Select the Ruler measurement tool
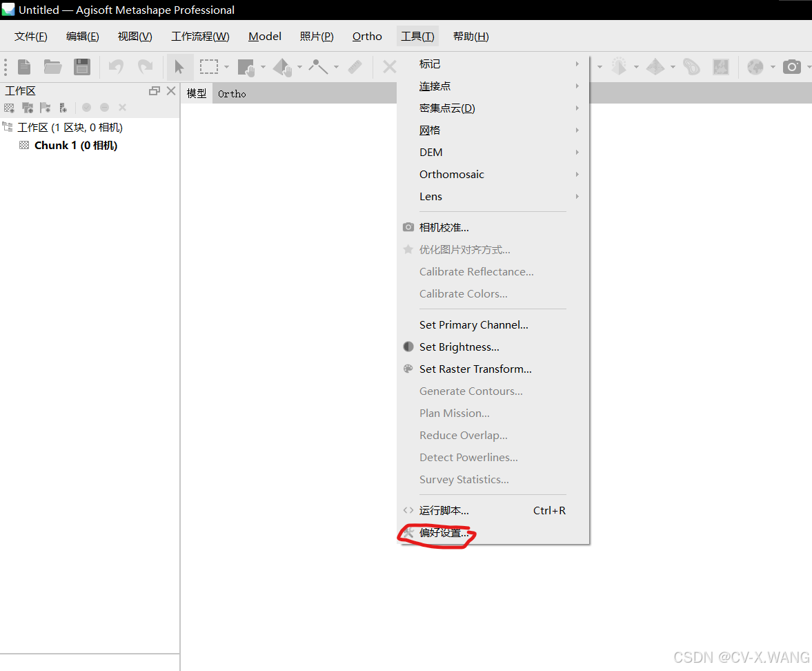Screen dimensions: 812x671 pos(355,67)
